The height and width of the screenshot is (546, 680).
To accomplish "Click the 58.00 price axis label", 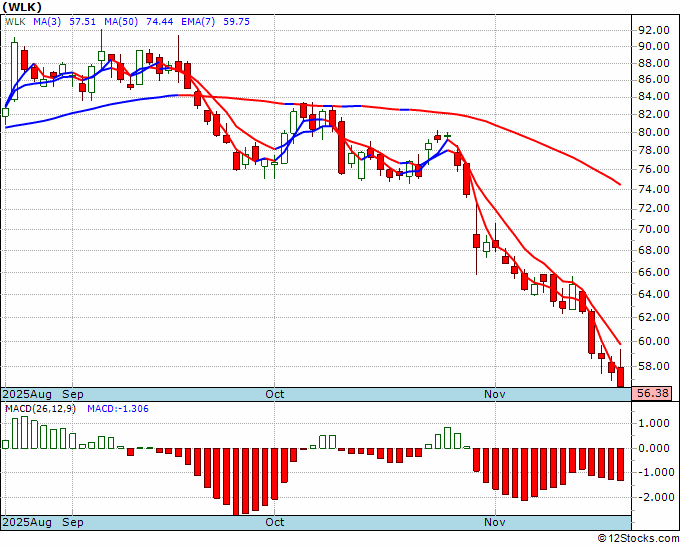I will pos(654,366).
